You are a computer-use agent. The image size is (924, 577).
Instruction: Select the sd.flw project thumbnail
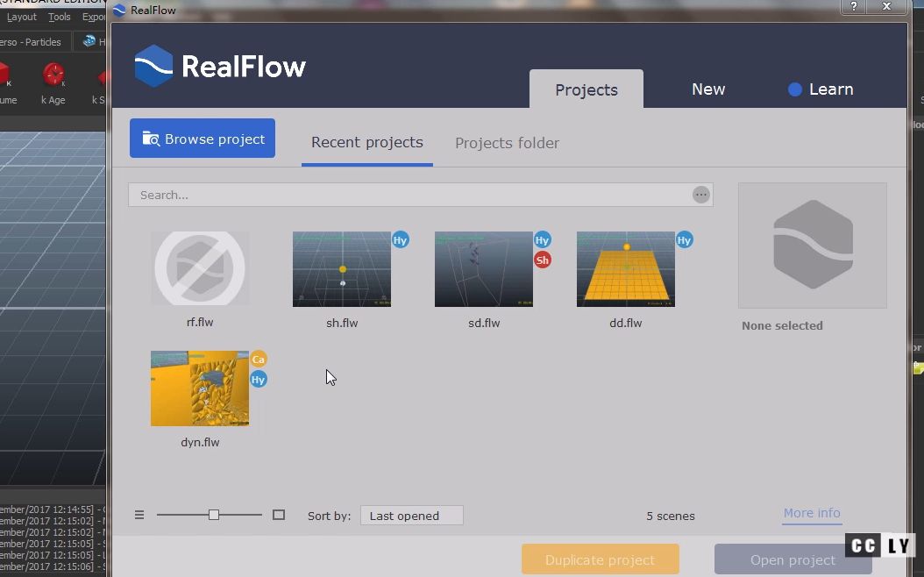[484, 268]
